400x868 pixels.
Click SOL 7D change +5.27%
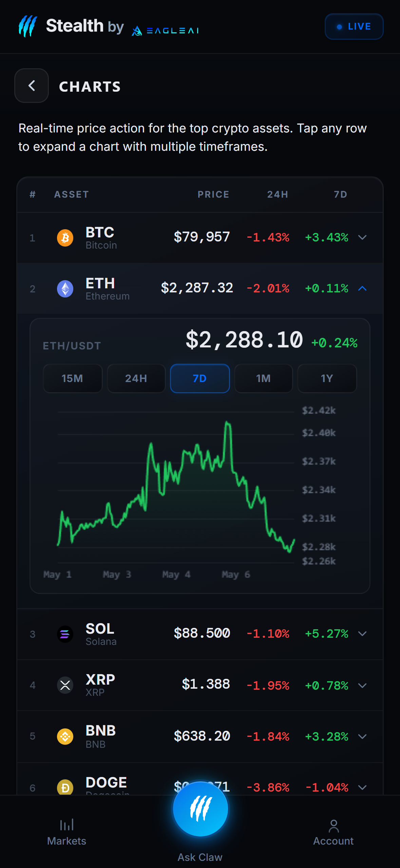click(327, 634)
